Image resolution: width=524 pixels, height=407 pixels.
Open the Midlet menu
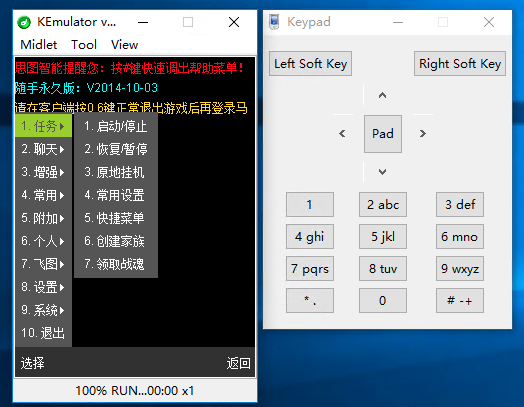(x=38, y=44)
